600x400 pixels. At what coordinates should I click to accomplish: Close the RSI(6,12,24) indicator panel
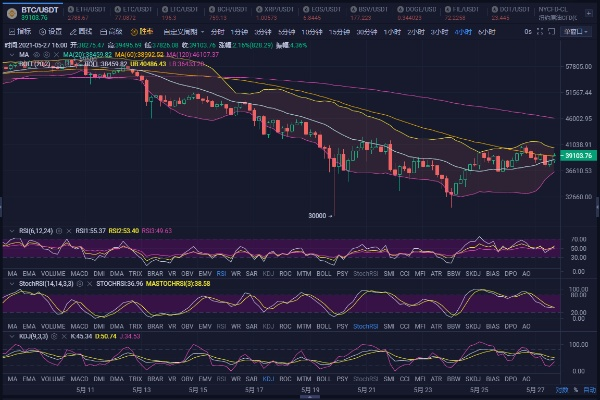point(68,231)
